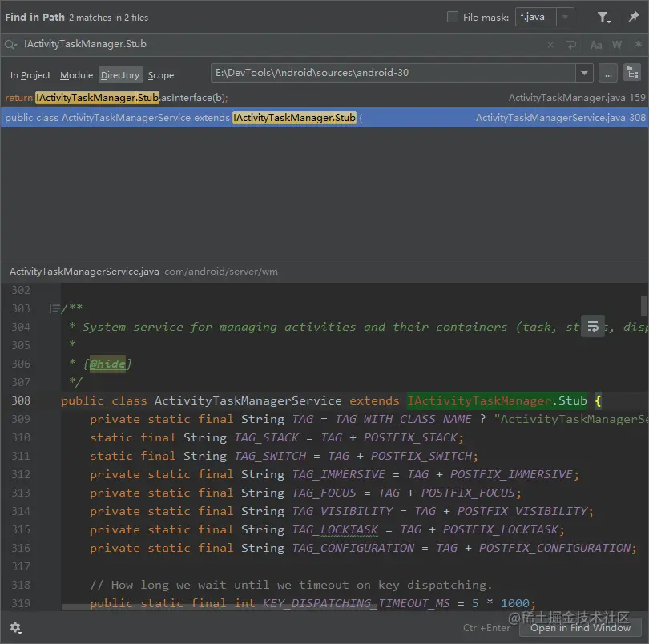Click ActivityTaskManagerService.java preview file title
649x644 pixels.
coord(84,272)
